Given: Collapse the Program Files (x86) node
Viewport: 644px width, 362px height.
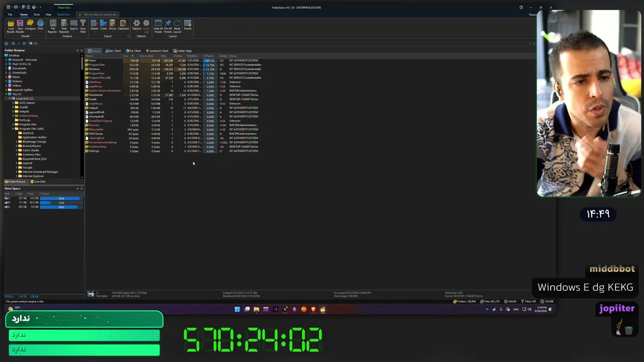Looking at the screenshot, I should coord(13,129).
